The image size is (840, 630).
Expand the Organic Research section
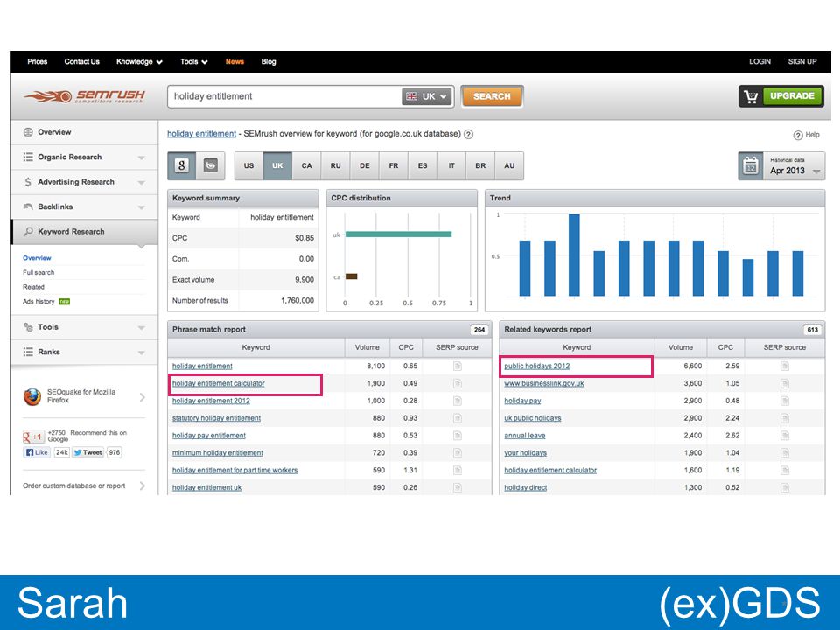tap(142, 157)
